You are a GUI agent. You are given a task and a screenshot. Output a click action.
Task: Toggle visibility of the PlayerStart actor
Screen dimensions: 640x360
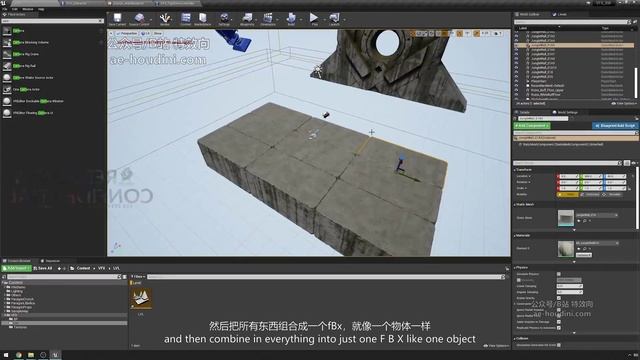tap(516, 81)
